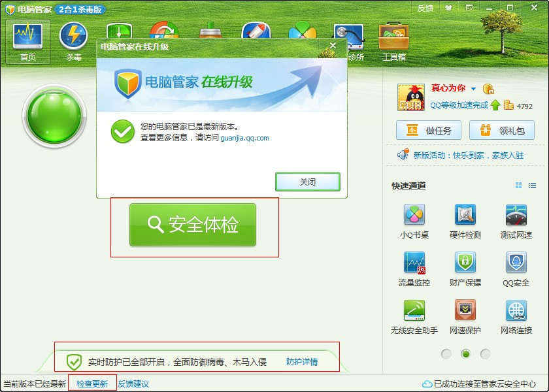Click the 做任务 button

click(429, 130)
